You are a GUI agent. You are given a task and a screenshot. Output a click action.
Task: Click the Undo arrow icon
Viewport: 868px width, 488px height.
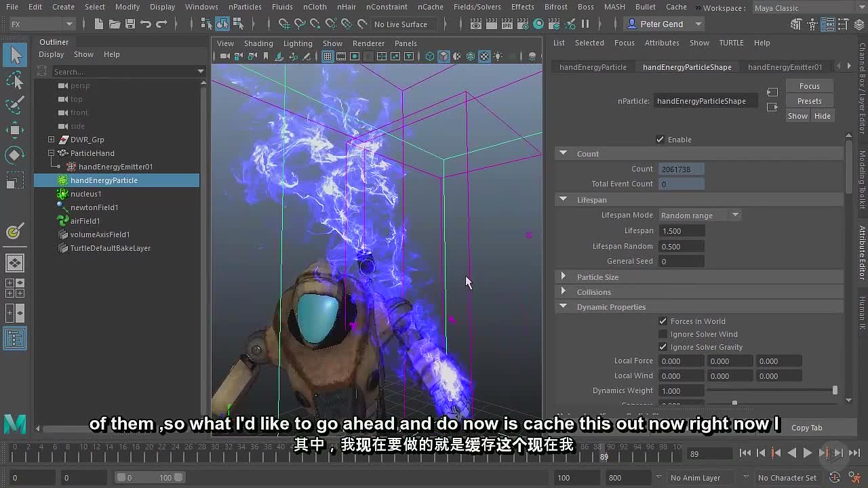tap(145, 24)
